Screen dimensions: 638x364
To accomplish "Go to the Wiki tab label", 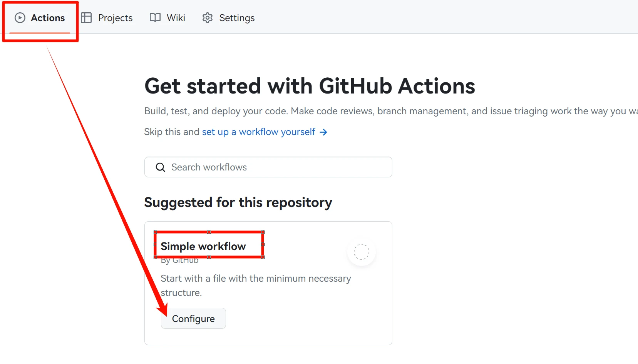I will click(x=176, y=18).
